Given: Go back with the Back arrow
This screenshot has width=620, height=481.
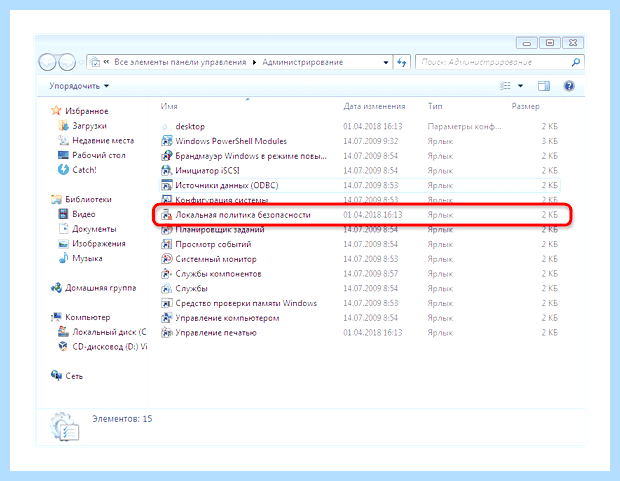Looking at the screenshot, I should tap(47, 62).
